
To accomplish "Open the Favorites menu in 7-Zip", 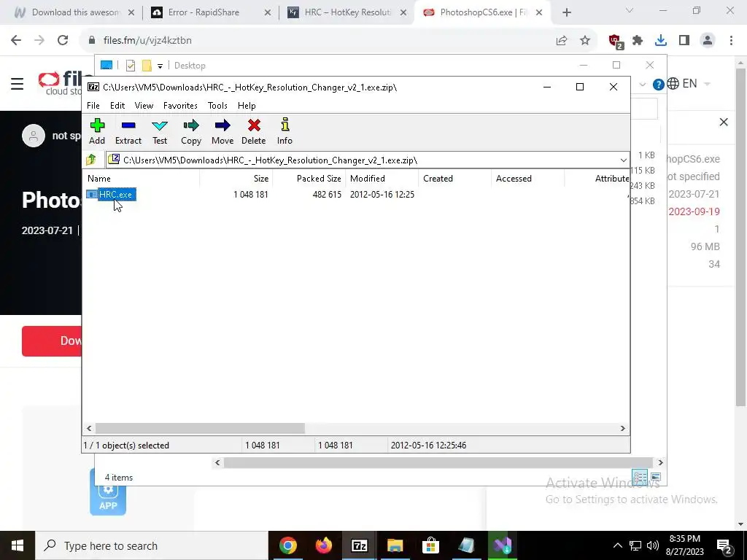I will tap(180, 106).
